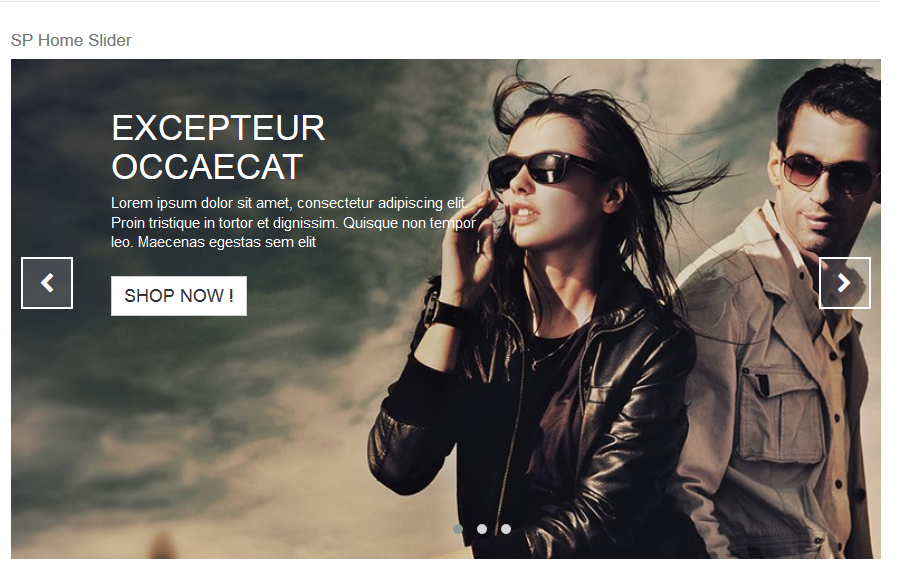
Task: Click the SP Home Slider module title
Action: point(71,40)
